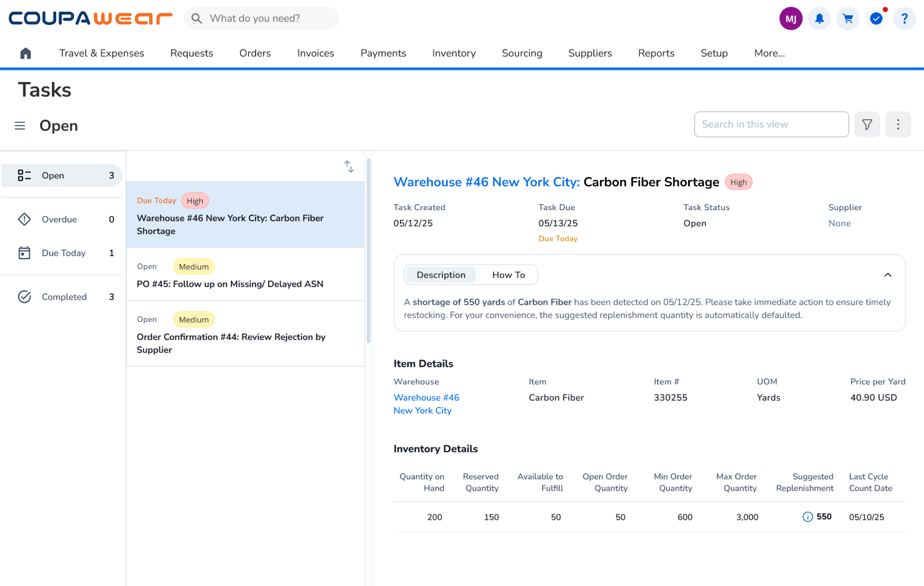Open Travel & Expenses menu
The width and height of the screenshot is (924, 586).
(x=102, y=53)
